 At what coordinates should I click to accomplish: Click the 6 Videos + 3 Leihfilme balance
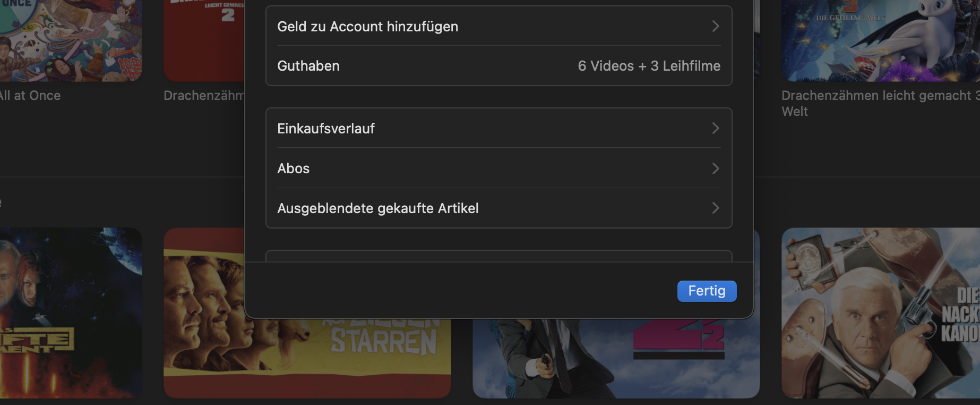coord(649,66)
